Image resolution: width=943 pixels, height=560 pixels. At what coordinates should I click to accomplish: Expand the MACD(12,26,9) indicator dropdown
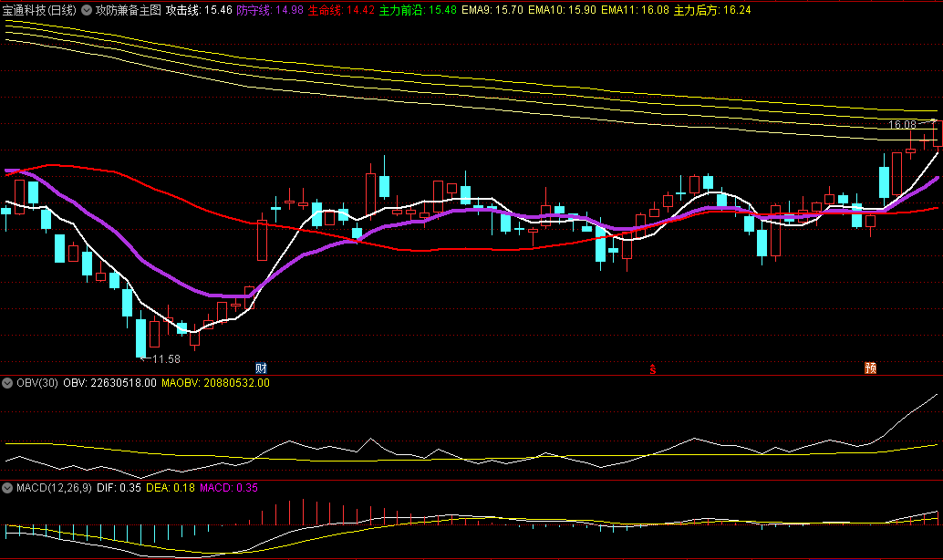point(7,488)
